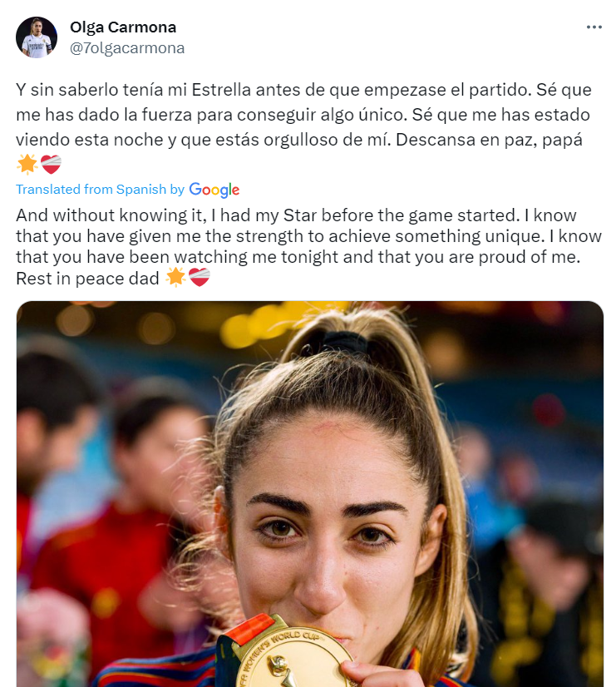Click the word 'Estrella' in the tweet
Screen dimensions: 616x687
(x=221, y=90)
